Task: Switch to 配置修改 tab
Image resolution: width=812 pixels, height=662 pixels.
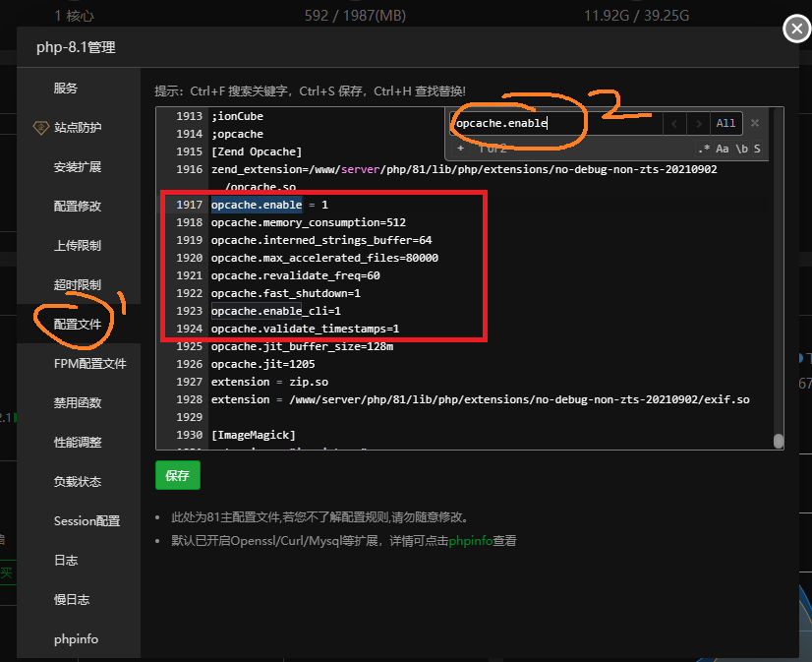Action: pyautogui.click(x=78, y=207)
